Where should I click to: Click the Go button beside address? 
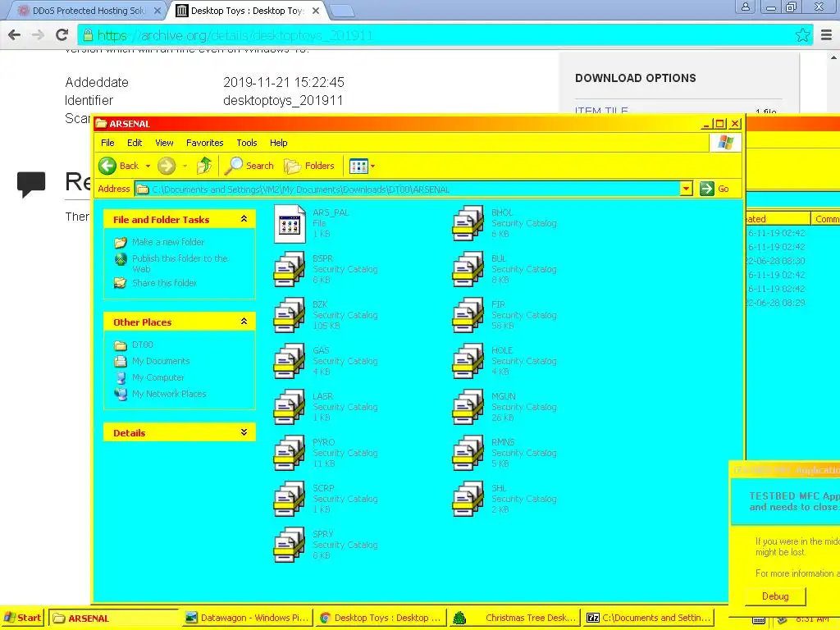pyautogui.click(x=715, y=189)
